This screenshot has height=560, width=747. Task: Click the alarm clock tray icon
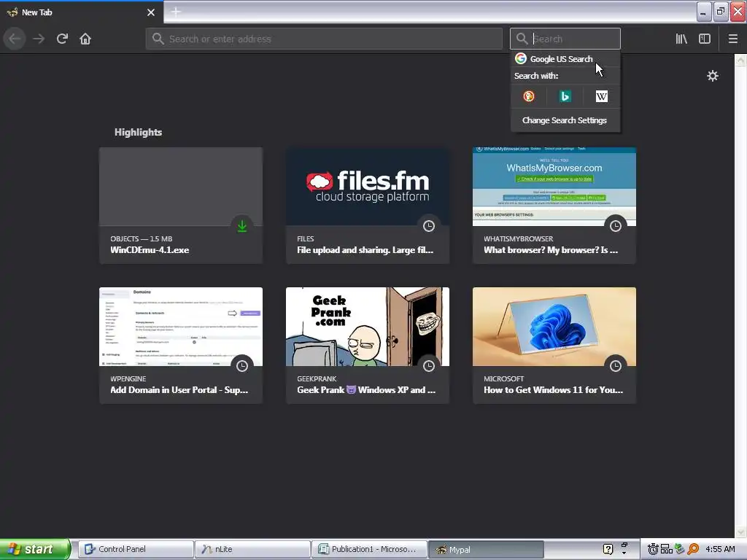point(653,549)
